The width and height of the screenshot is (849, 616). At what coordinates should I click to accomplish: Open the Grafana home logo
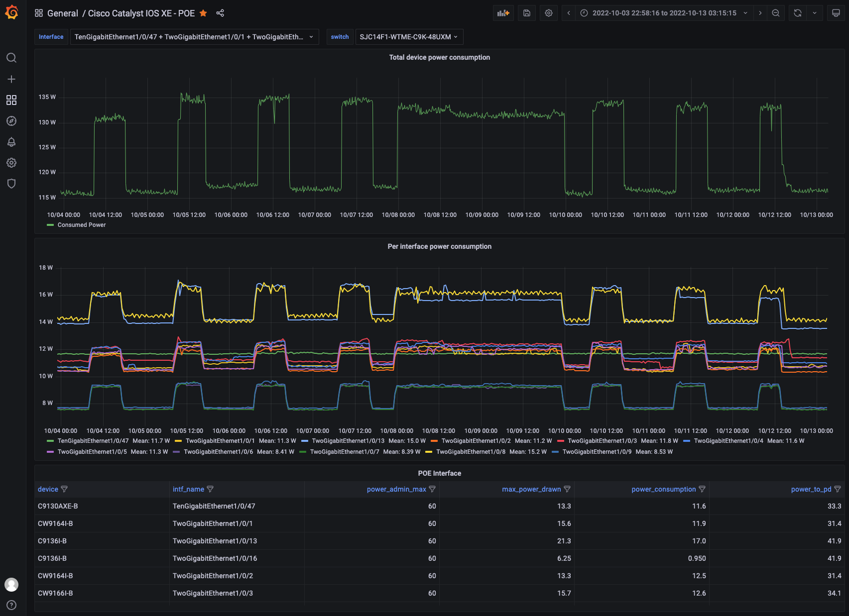point(11,12)
